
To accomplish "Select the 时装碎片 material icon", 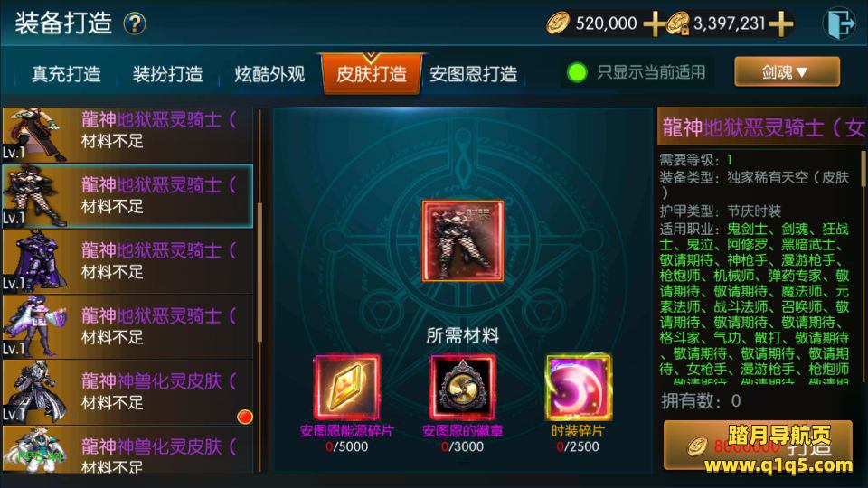I will point(579,388).
